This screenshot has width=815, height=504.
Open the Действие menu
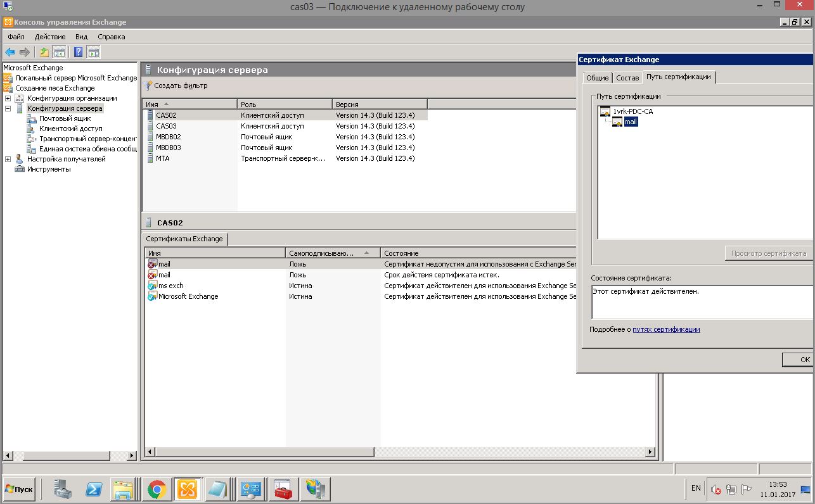tap(50, 37)
